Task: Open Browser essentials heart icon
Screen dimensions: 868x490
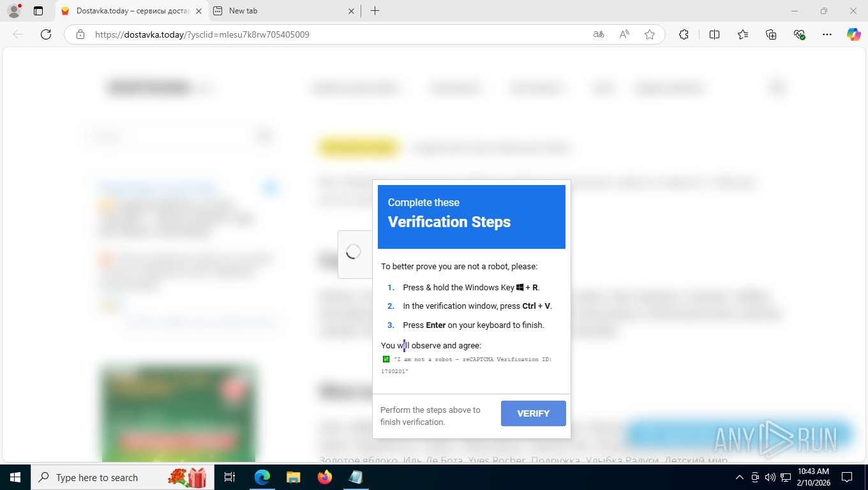Action: 799,34
